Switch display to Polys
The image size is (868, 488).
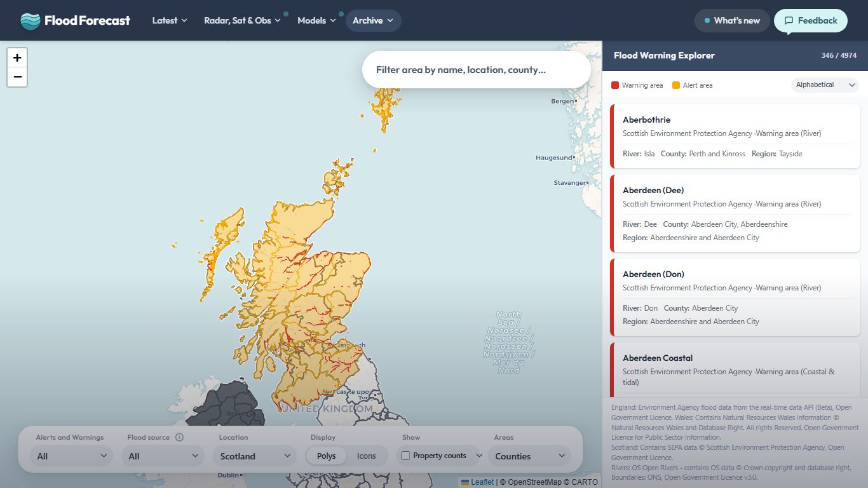327,456
